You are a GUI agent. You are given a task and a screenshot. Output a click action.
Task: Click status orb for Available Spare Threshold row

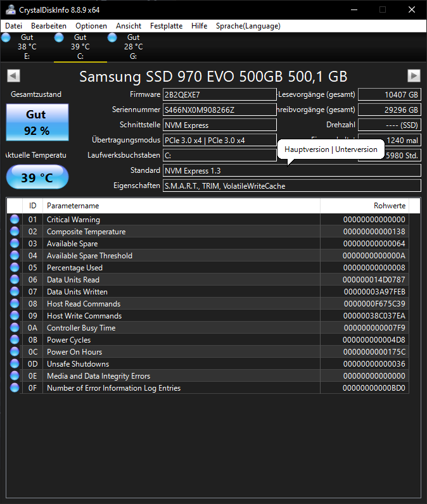coord(15,256)
